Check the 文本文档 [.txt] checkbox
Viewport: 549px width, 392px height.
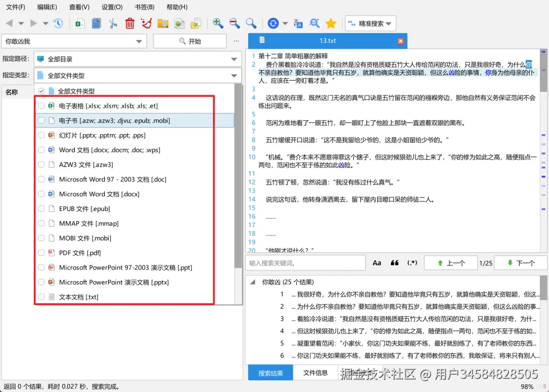coord(41,297)
